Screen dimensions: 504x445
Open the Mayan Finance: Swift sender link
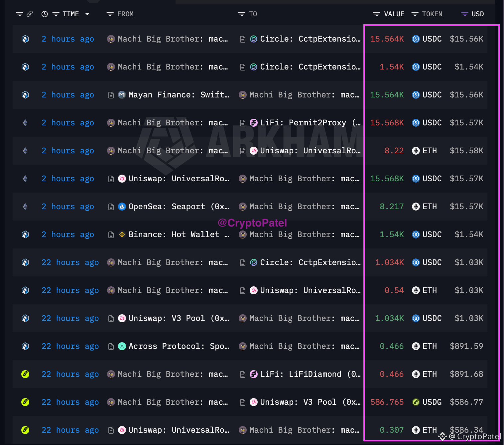tap(179, 95)
